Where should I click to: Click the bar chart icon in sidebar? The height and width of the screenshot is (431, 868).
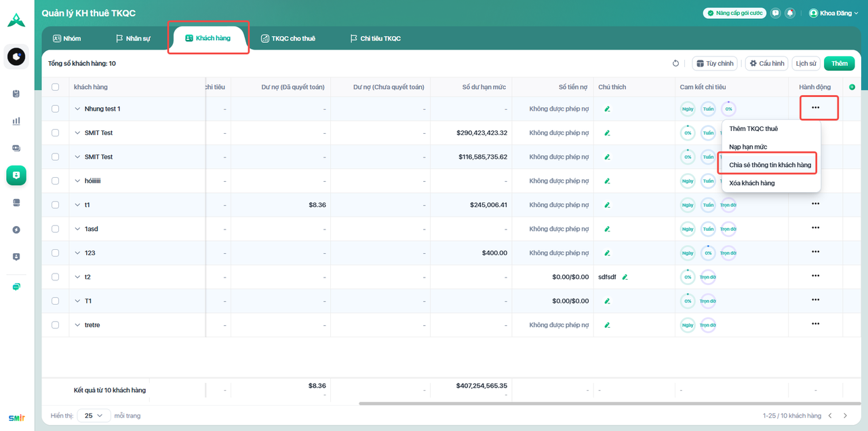tap(16, 121)
